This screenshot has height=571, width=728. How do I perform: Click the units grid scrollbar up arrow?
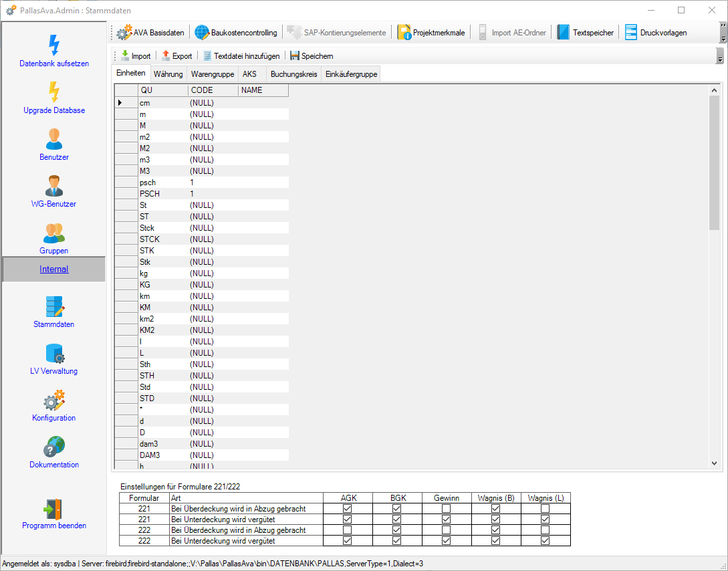pos(715,90)
